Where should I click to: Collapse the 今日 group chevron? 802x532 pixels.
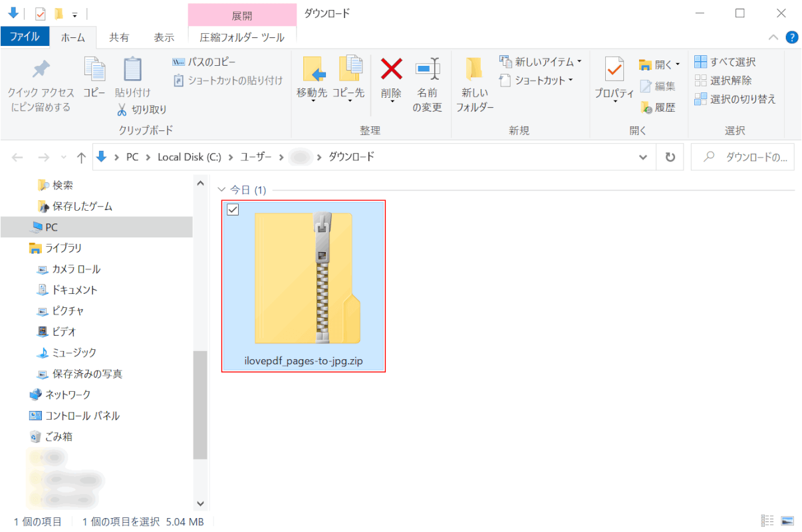(x=222, y=190)
